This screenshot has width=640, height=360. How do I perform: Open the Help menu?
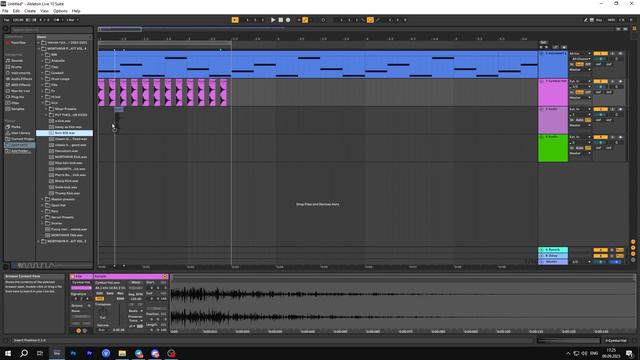(76, 11)
